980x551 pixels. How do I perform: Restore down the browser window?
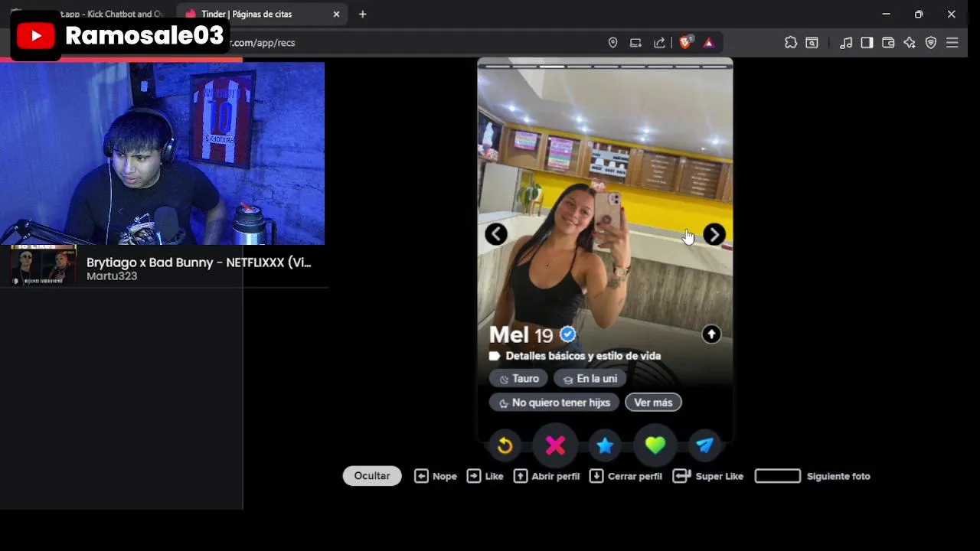[x=919, y=14]
